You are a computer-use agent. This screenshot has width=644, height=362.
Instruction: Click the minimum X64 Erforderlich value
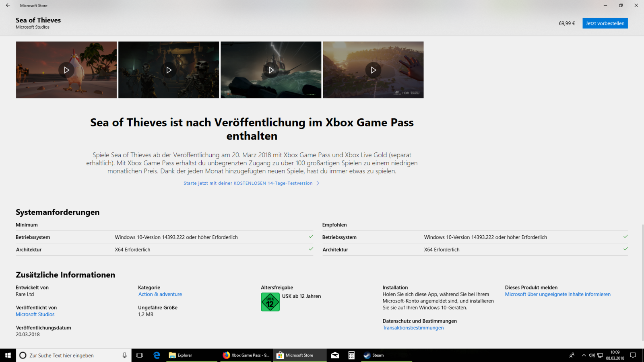132,250
